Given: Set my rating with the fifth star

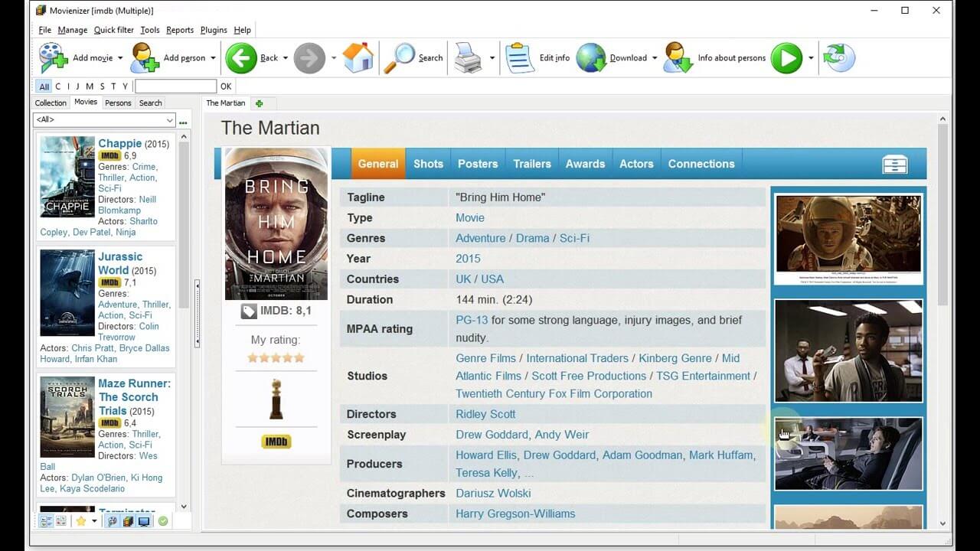Looking at the screenshot, I should 299,357.
